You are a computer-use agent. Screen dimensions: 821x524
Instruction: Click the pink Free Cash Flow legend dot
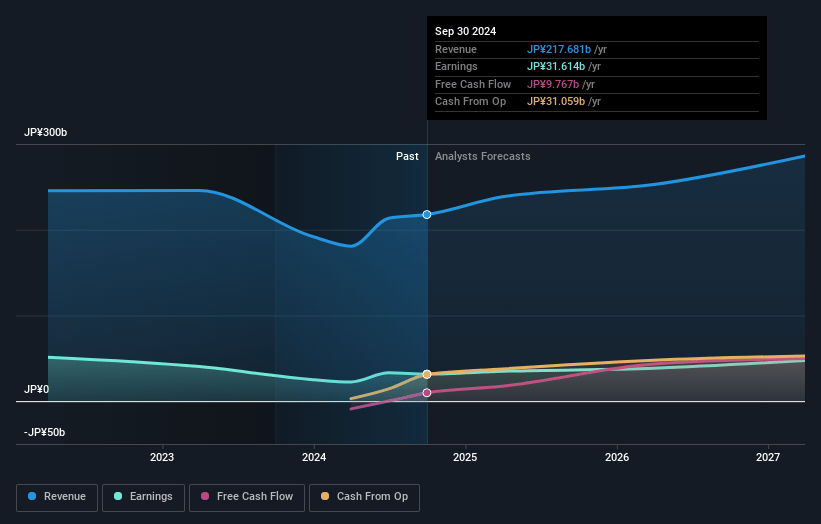(x=205, y=496)
